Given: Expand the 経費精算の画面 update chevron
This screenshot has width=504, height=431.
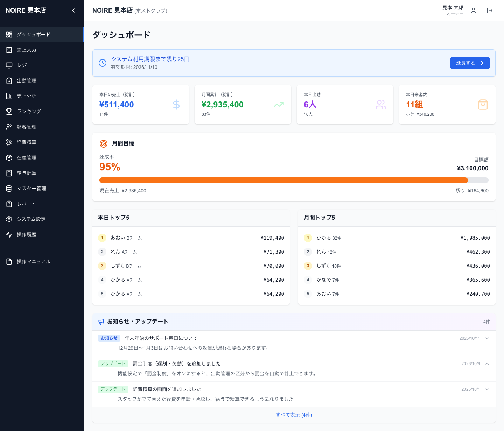Looking at the screenshot, I should click(x=487, y=389).
